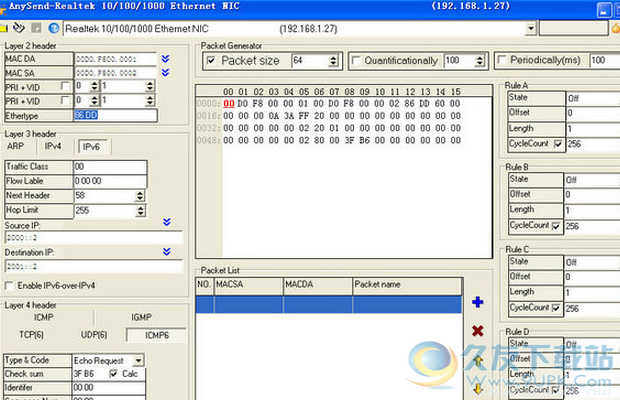Adjust the Next Header spinner
This screenshot has height=400, width=620.
[x=140, y=196]
